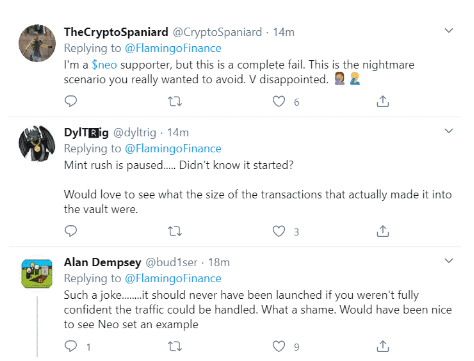Image resolution: width=474 pixels, height=361 pixels.
Task: Open options chevron on TheCryptoSpaniard's tweet
Action: coord(449,31)
